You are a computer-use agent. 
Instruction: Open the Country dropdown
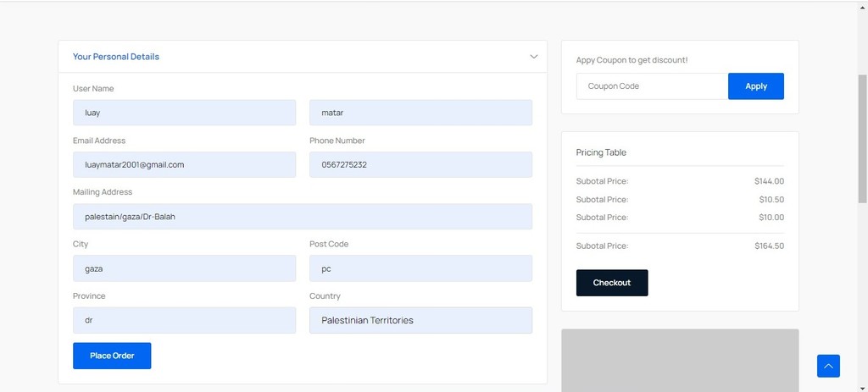pos(420,320)
